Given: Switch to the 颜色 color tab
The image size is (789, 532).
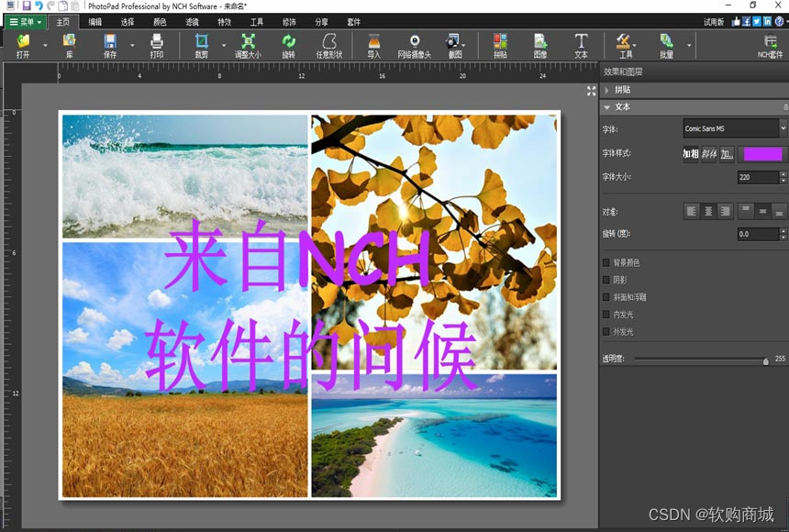Looking at the screenshot, I should [x=160, y=22].
